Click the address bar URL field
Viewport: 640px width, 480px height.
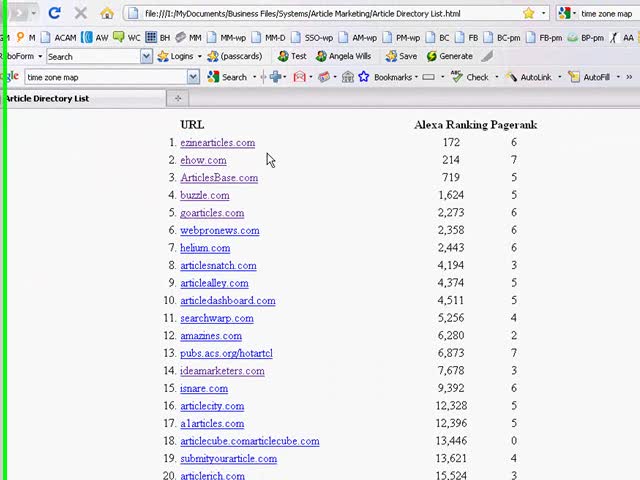[x=322, y=13]
